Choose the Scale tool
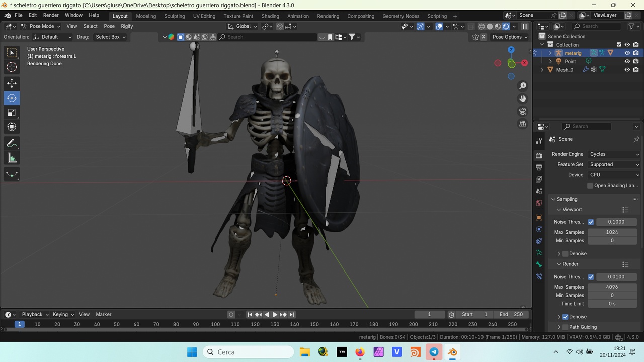The width and height of the screenshot is (644, 362). 12,113
